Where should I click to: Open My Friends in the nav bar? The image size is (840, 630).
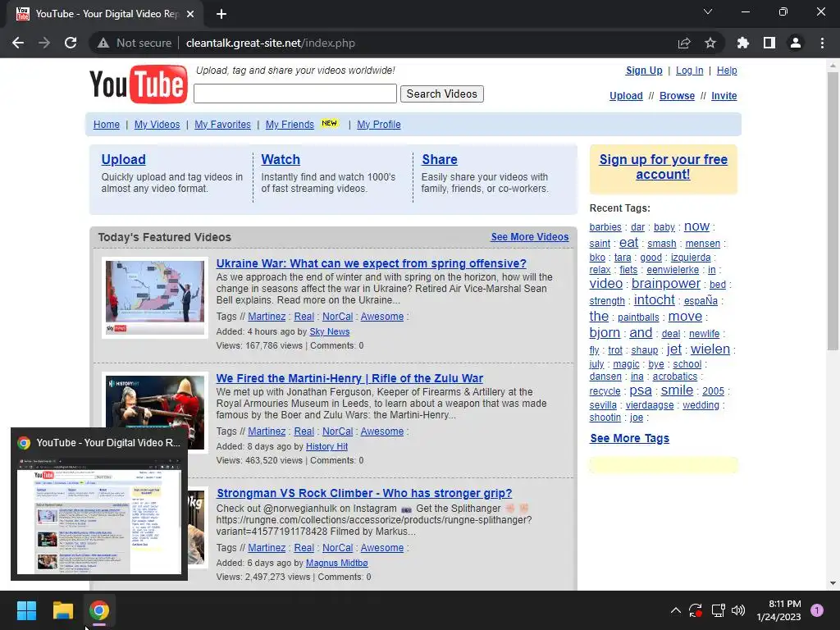tap(290, 125)
